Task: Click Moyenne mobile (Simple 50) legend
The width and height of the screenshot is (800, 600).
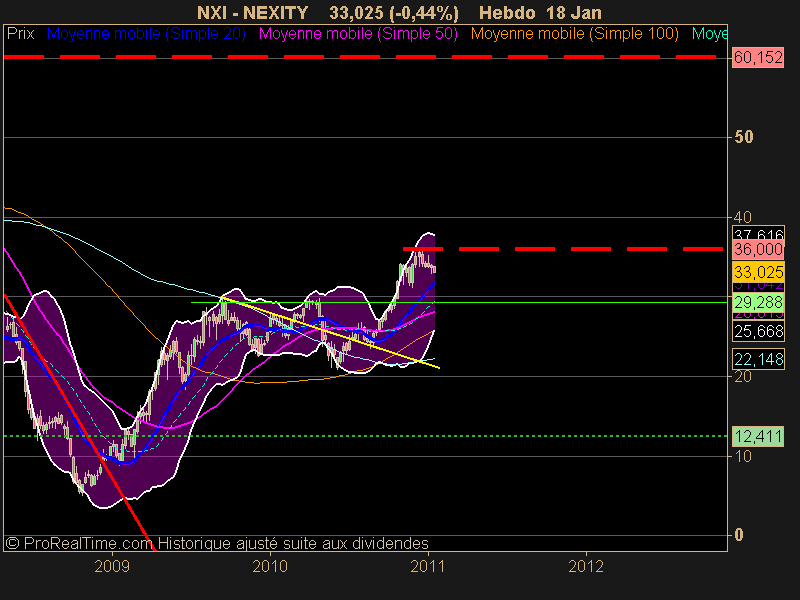Action: tap(358, 34)
